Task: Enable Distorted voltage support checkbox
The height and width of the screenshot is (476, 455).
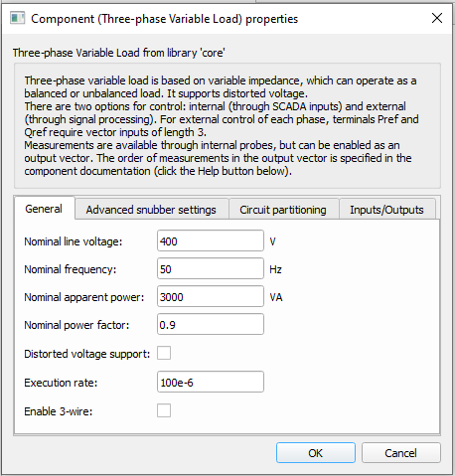Action: [x=164, y=353]
